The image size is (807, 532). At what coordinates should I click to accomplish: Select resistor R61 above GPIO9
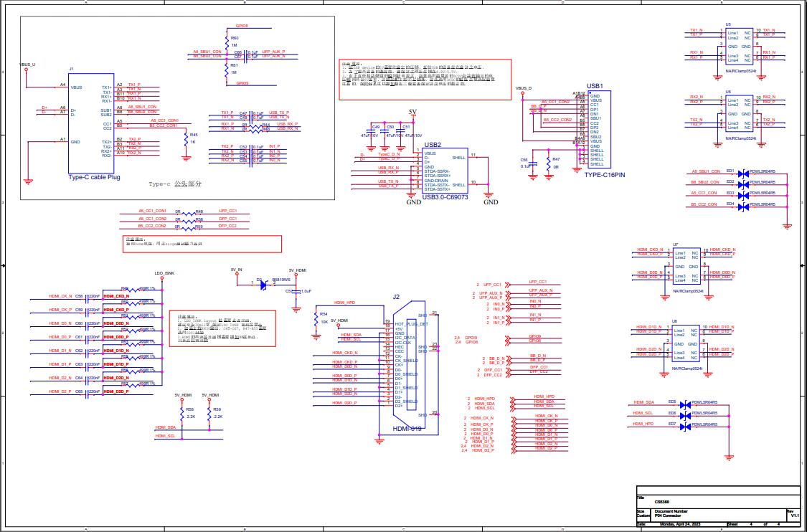(x=227, y=69)
